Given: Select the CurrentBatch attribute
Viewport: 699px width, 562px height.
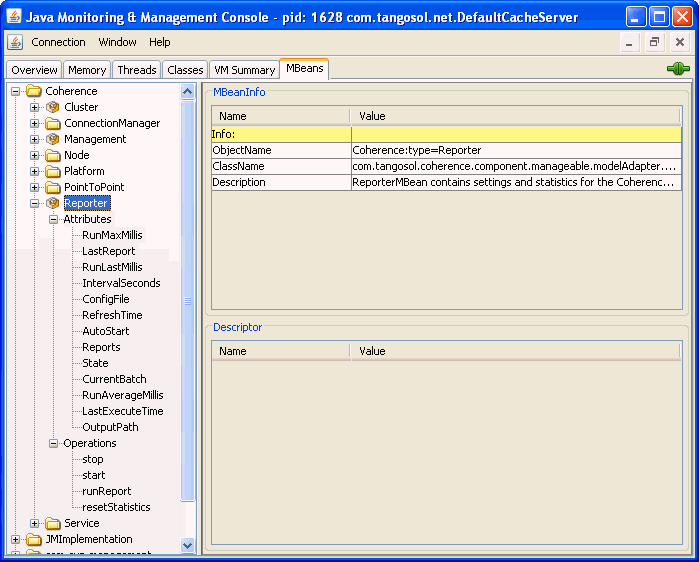Looking at the screenshot, I should pyautogui.click(x=114, y=379).
